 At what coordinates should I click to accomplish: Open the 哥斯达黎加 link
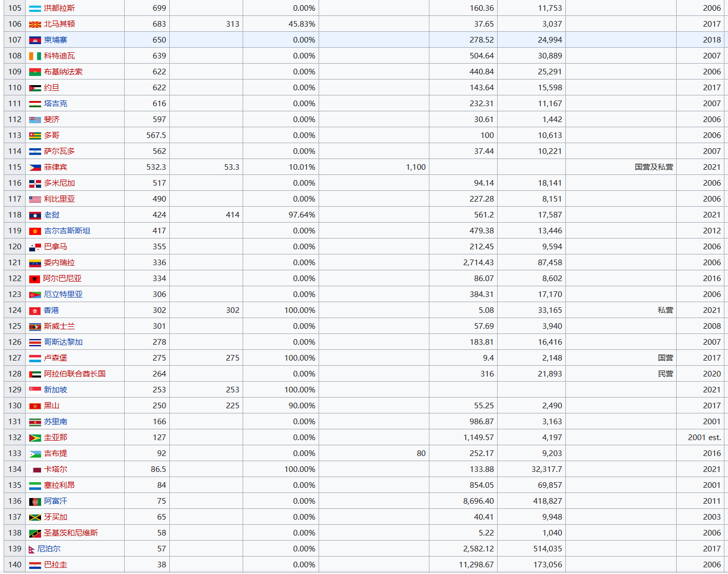(63, 342)
